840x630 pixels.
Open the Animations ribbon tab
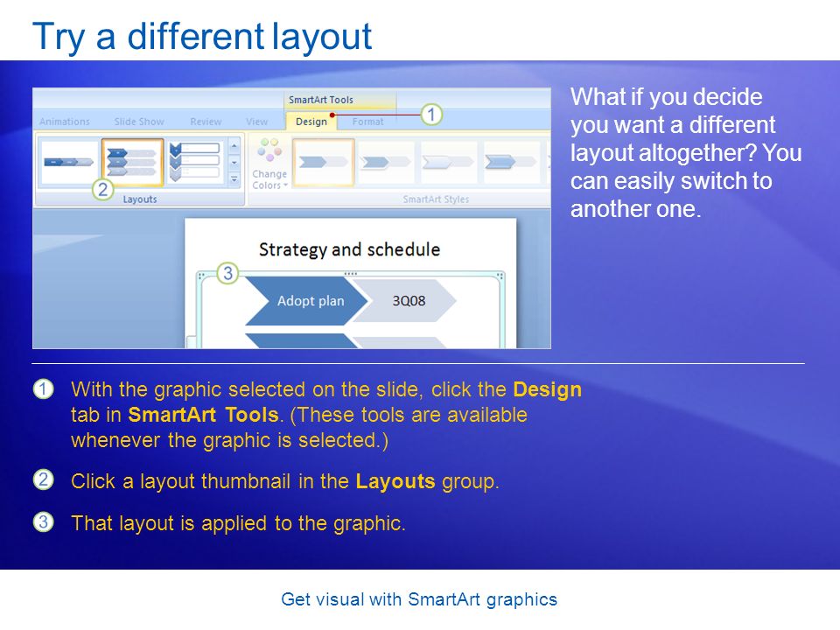click(64, 122)
